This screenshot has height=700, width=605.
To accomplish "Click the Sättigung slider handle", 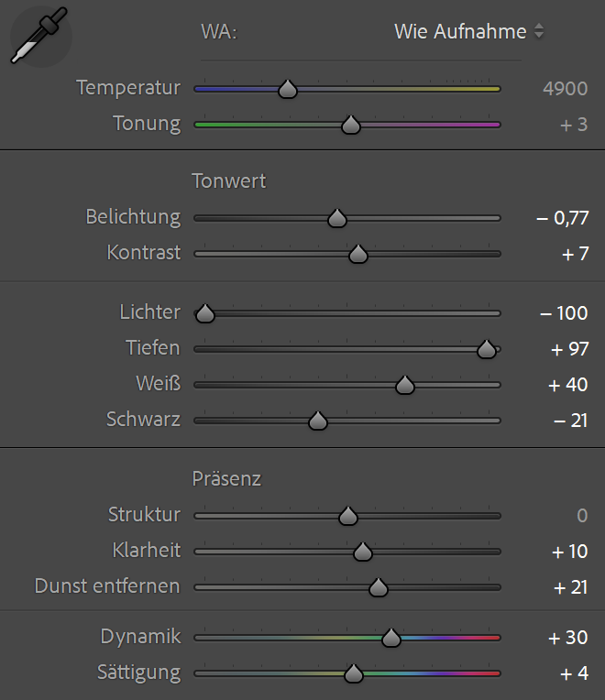I will point(354,673).
